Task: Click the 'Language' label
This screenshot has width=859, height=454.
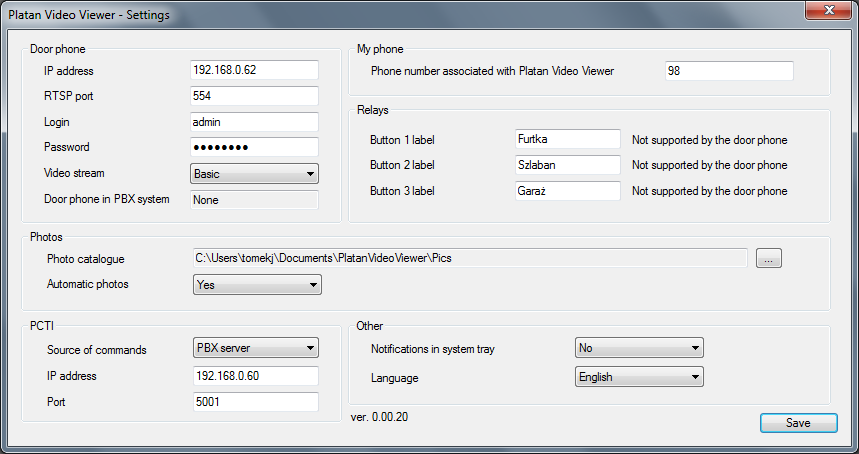Action: point(394,378)
